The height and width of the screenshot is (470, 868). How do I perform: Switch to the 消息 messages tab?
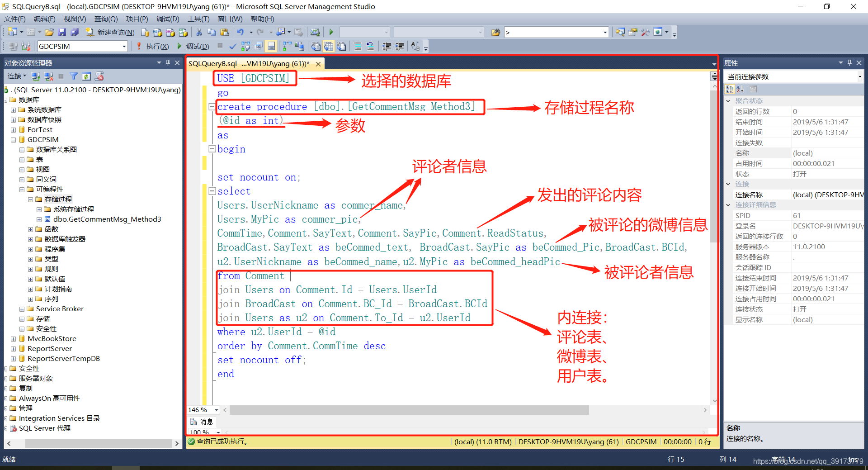click(x=202, y=422)
